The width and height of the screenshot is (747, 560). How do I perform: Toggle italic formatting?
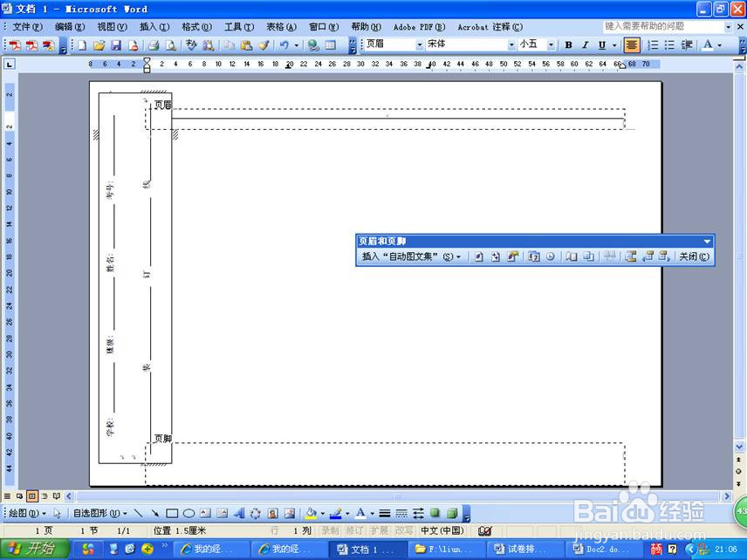pos(585,45)
